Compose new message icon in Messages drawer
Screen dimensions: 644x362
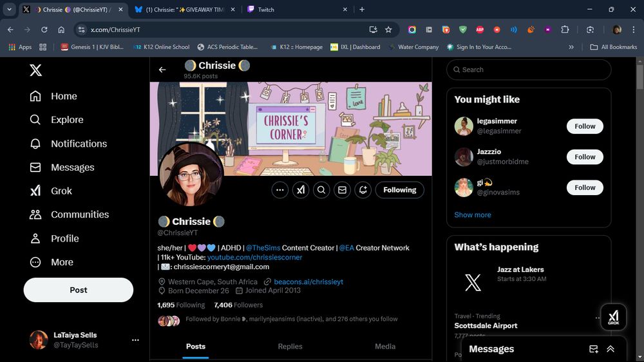[x=594, y=349]
